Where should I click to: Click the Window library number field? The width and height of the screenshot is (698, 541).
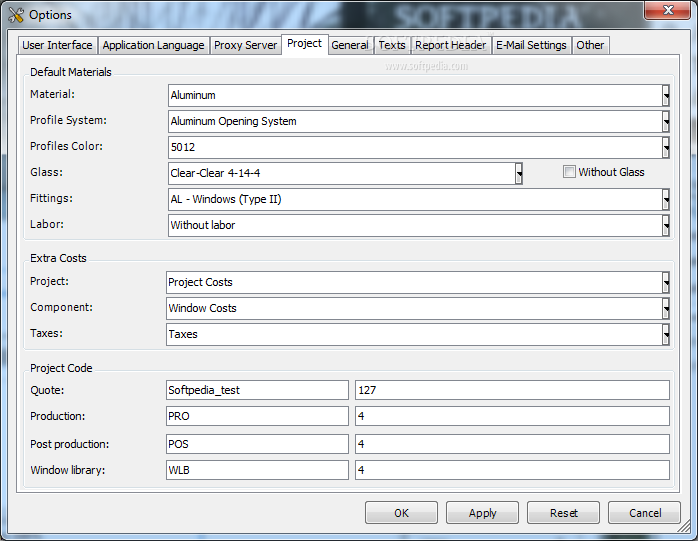point(512,470)
